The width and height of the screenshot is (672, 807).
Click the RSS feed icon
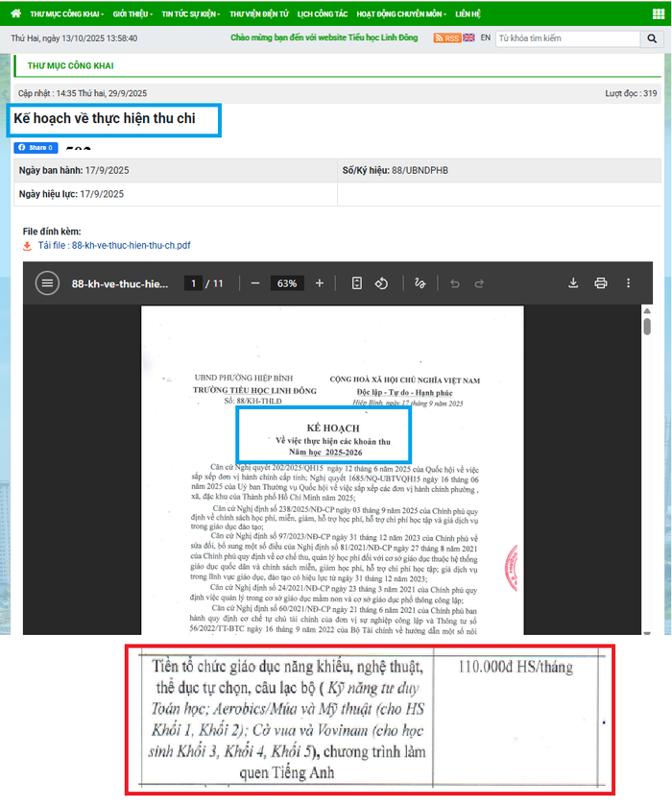click(x=446, y=38)
